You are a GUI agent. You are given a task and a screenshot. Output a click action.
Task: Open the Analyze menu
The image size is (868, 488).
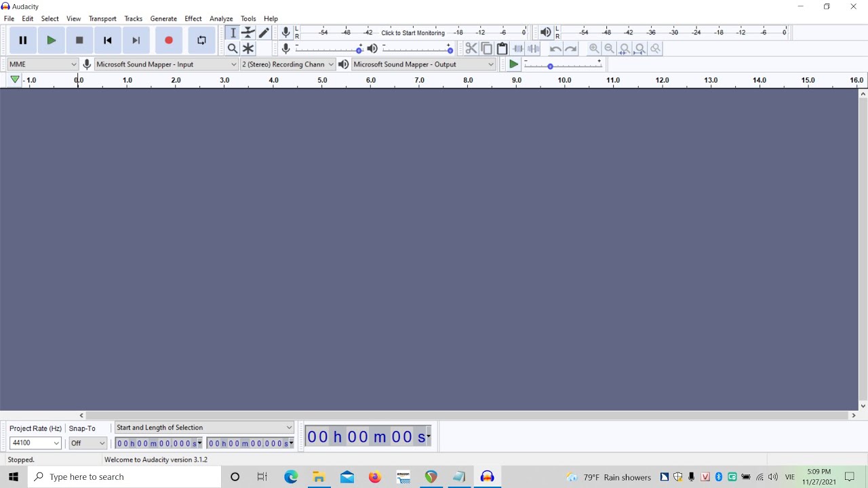[221, 18]
